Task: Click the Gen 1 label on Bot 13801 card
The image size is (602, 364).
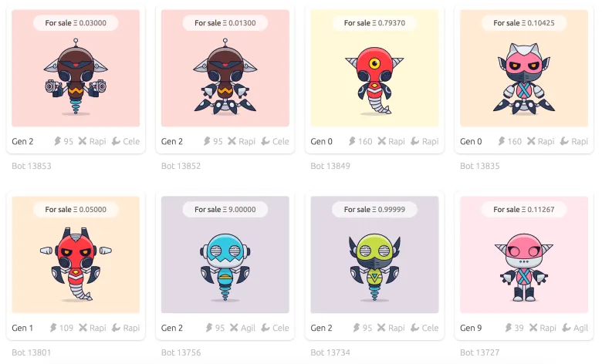Action: coord(22,328)
